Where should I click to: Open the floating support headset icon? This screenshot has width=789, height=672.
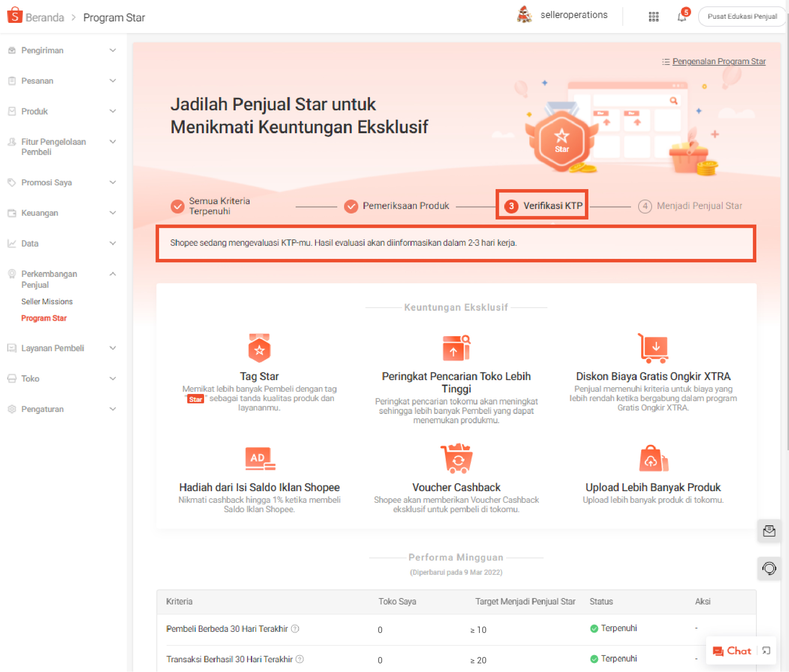[769, 568]
